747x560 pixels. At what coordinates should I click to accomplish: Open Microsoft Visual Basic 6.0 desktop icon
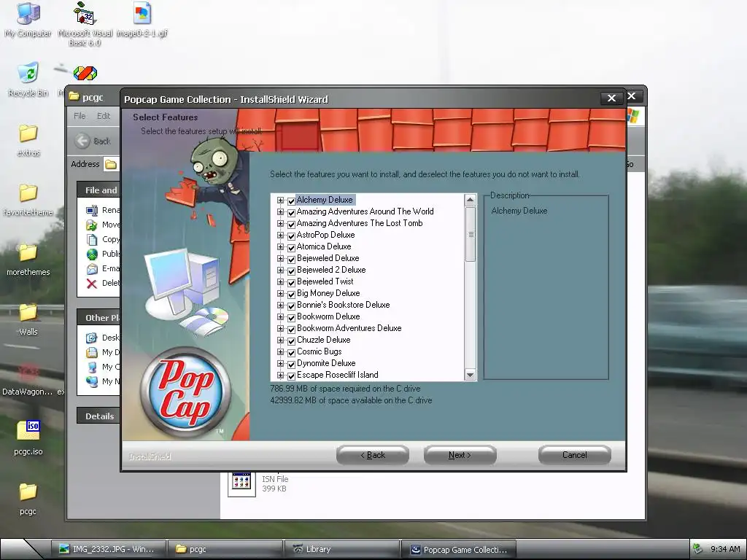click(x=85, y=13)
